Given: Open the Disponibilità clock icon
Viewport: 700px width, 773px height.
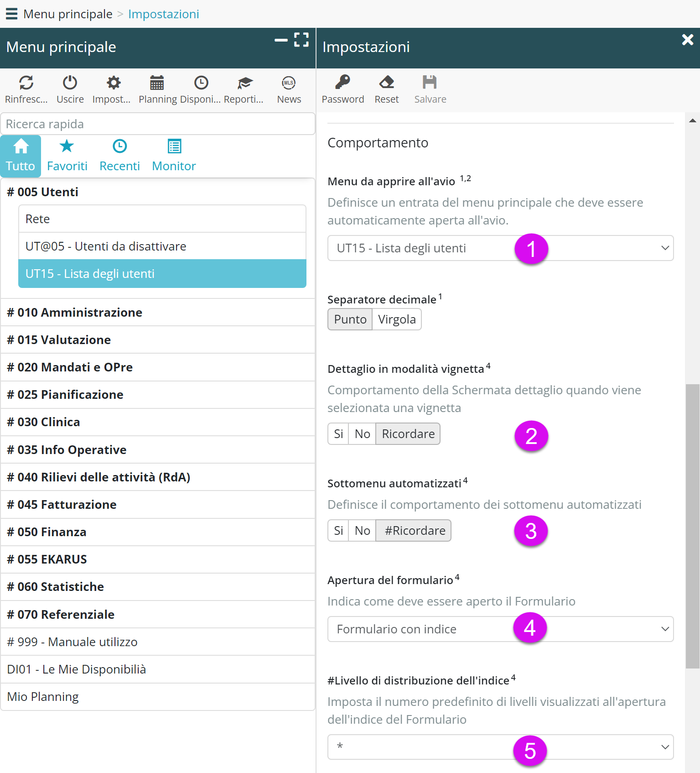Looking at the screenshot, I should click(x=201, y=83).
